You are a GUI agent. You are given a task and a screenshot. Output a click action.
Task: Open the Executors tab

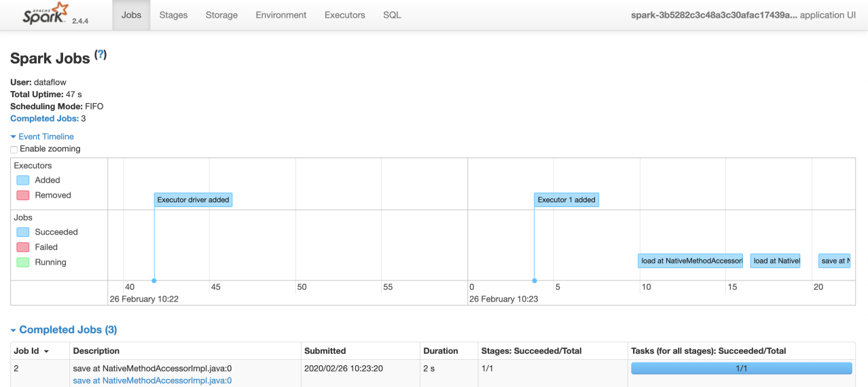[344, 15]
